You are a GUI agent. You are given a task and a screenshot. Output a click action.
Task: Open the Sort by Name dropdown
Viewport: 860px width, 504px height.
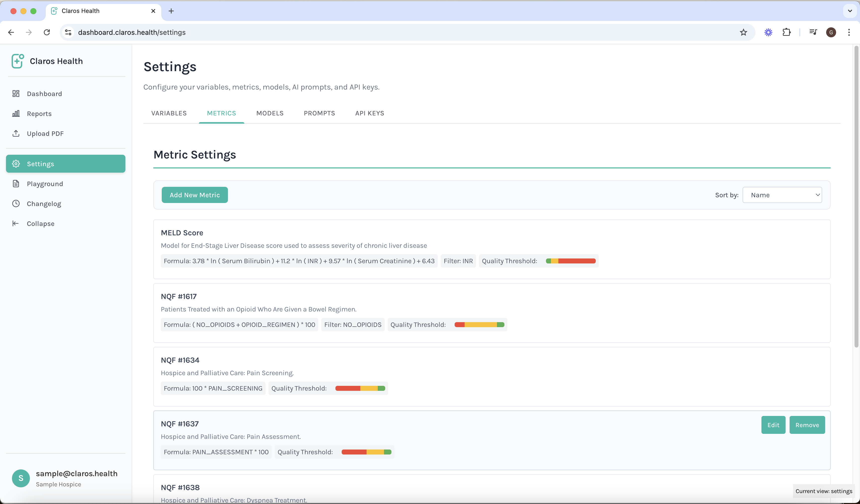(782, 195)
